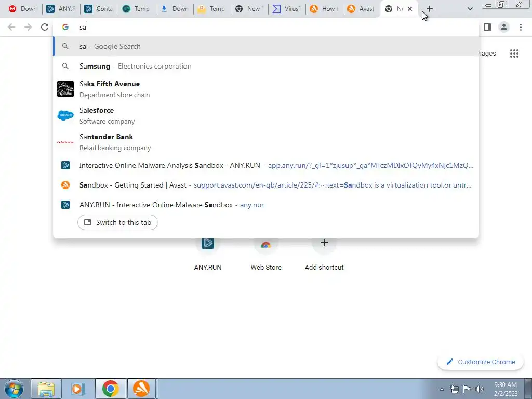Open the Windows Start menu
The height and width of the screenshot is (399, 532).
(x=14, y=389)
